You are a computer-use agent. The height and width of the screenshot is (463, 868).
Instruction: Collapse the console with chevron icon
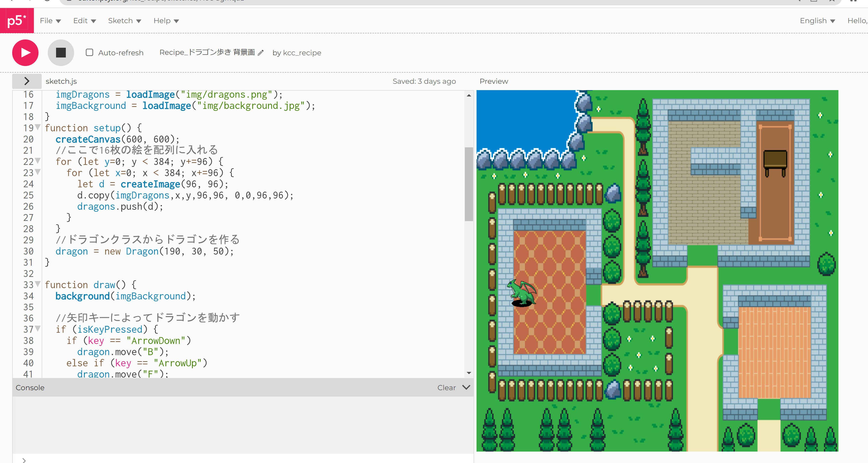click(466, 387)
